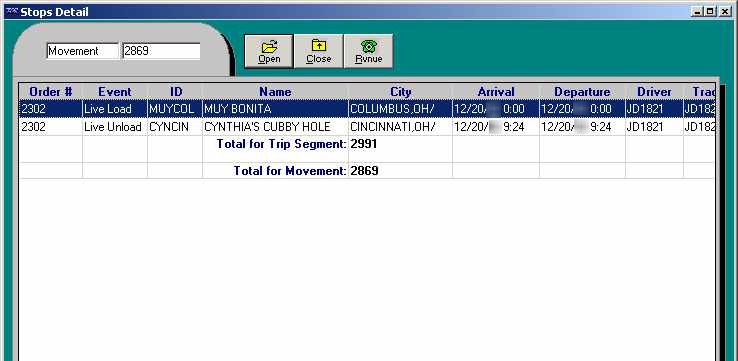
Task: Click the Arrival column header
Action: click(496, 91)
